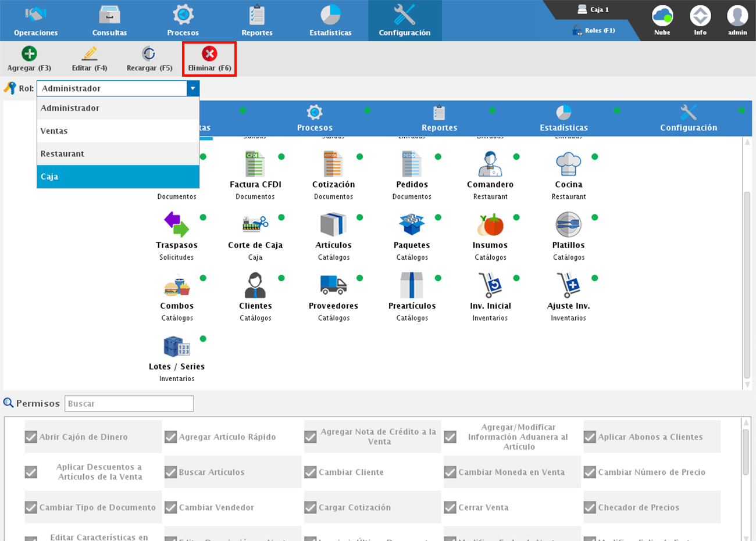
Task: Click the Eliminar (F6) delete icon
Action: (209, 54)
